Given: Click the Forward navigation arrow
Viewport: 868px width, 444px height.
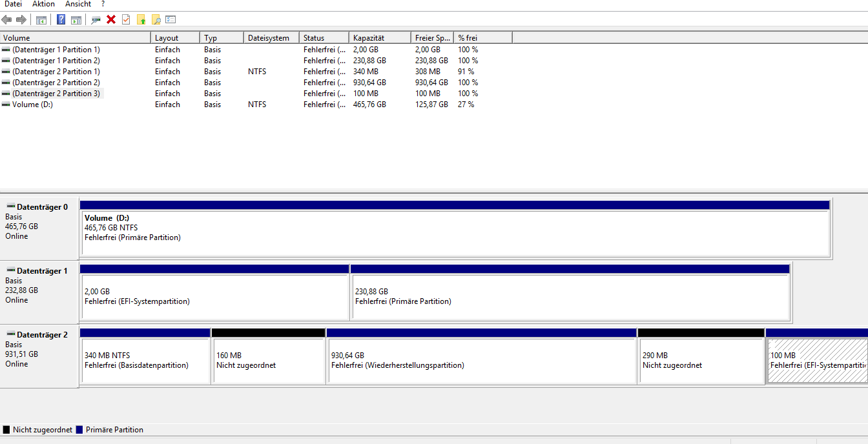Looking at the screenshot, I should tap(21, 19).
